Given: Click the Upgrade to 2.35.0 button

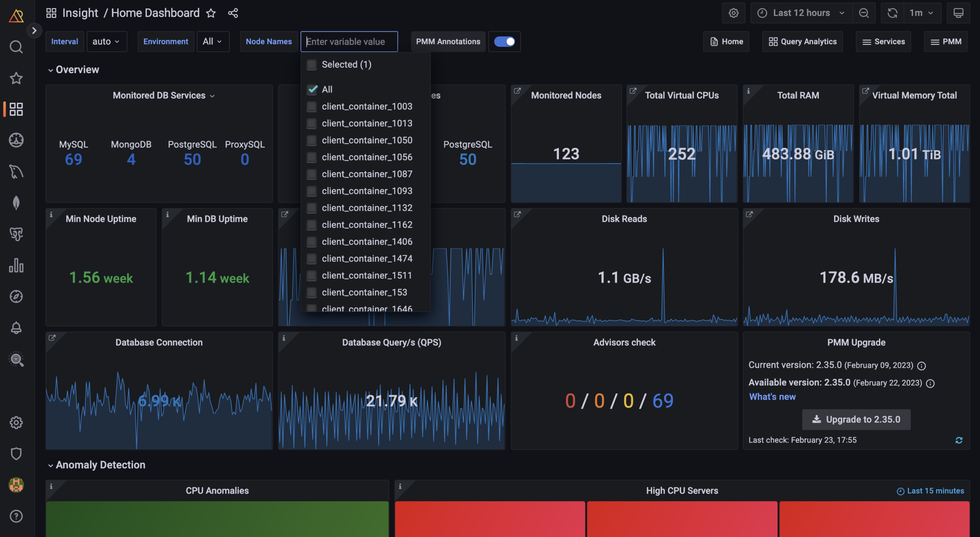Looking at the screenshot, I should 856,419.
